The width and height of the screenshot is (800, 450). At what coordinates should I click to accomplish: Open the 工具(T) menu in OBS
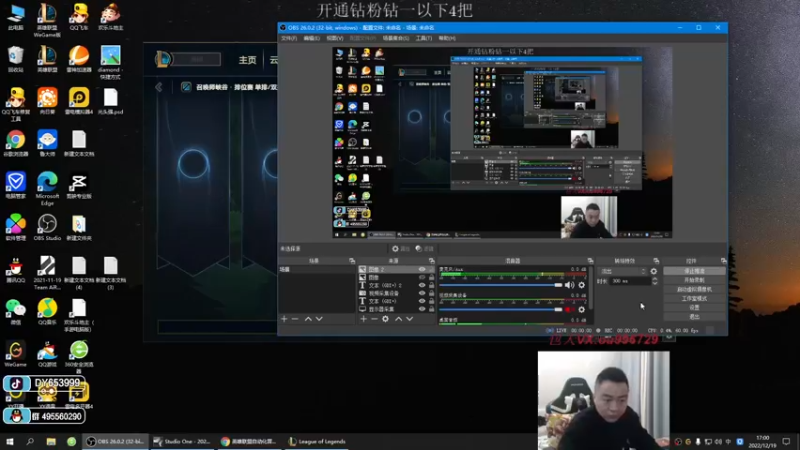pyautogui.click(x=423, y=38)
